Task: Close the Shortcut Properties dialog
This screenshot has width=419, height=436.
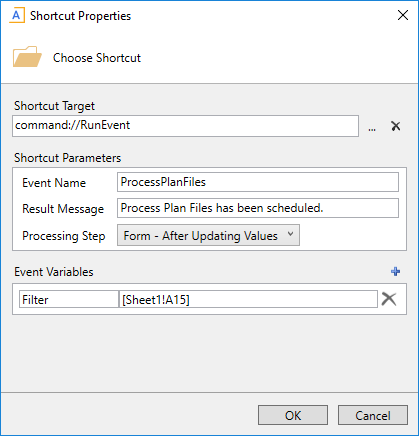Action: (x=403, y=15)
